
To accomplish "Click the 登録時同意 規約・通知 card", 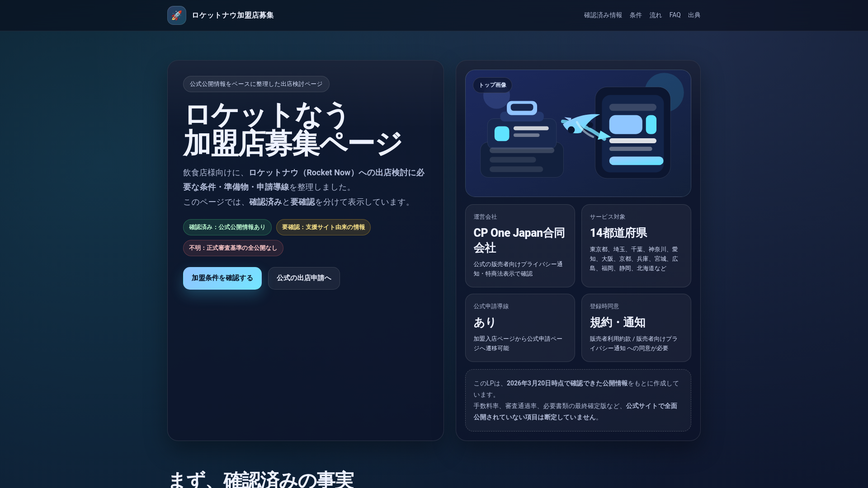I will 636,328.
